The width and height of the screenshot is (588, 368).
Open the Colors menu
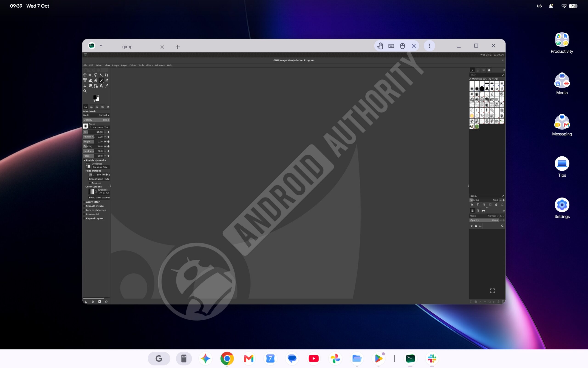[x=133, y=66]
